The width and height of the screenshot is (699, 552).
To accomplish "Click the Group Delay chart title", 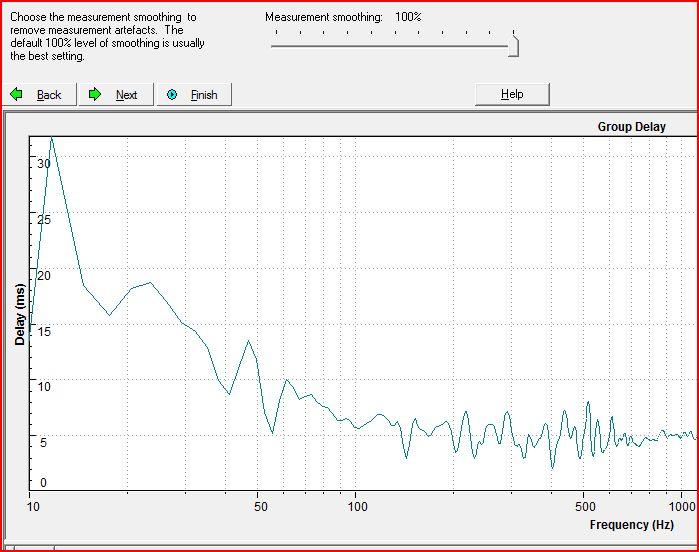I will (632, 127).
